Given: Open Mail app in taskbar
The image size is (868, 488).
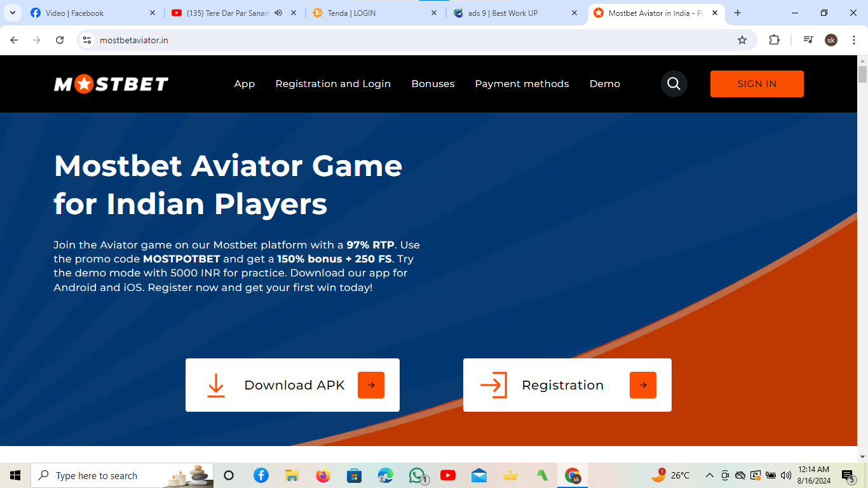Looking at the screenshot, I should point(479,475).
